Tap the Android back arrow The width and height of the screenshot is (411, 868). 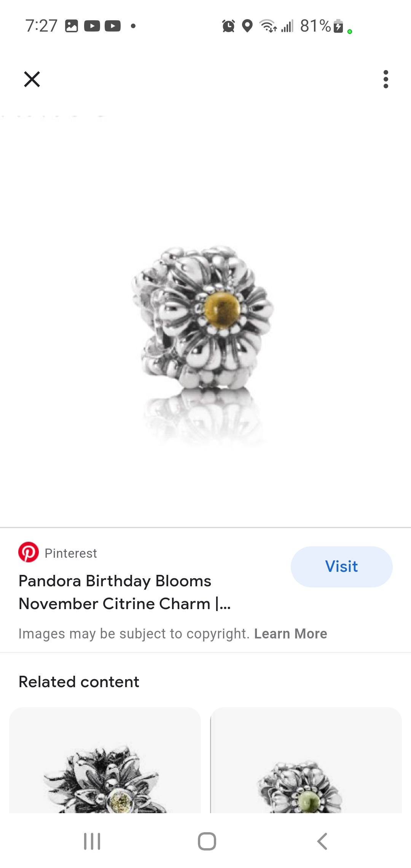[322, 841]
